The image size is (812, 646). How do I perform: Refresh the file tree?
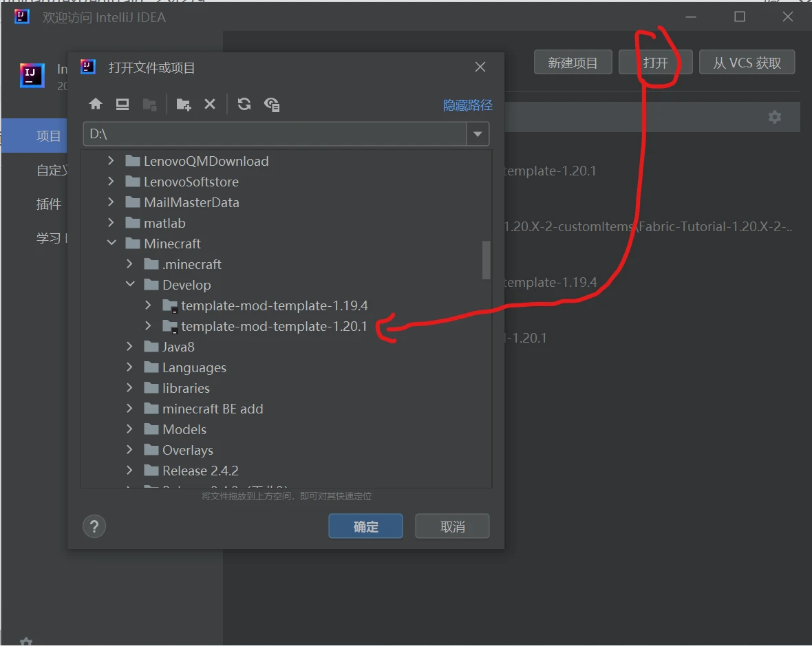tap(244, 104)
